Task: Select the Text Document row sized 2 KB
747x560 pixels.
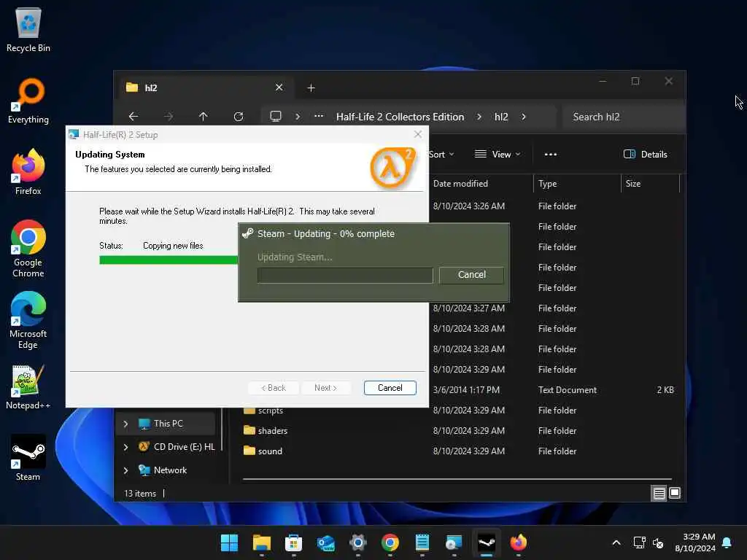Action: pyautogui.click(x=554, y=389)
